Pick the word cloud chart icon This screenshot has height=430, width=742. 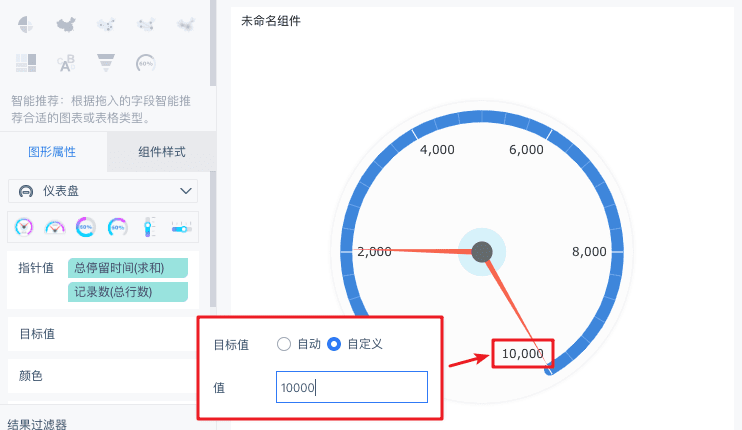(x=66, y=63)
